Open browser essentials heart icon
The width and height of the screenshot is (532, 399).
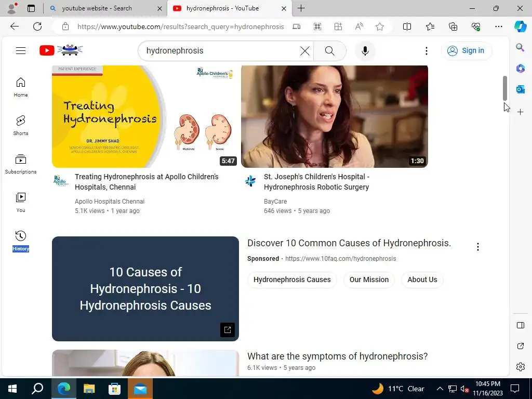click(476, 26)
